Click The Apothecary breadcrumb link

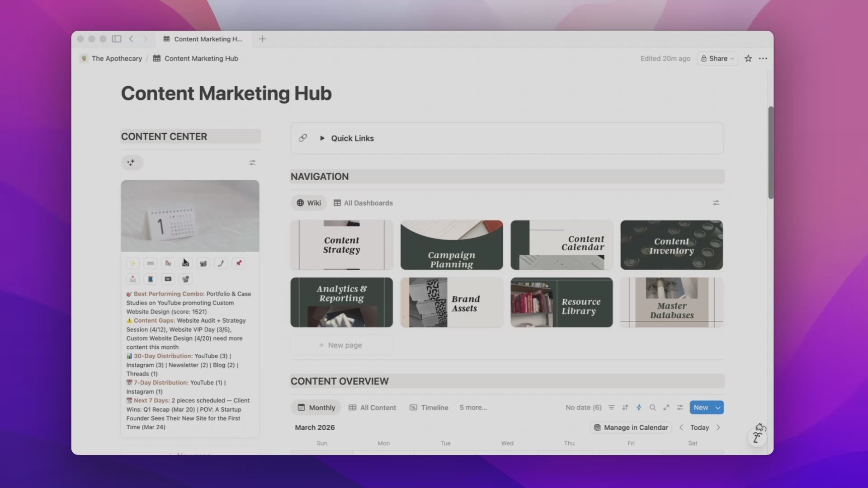(116, 59)
